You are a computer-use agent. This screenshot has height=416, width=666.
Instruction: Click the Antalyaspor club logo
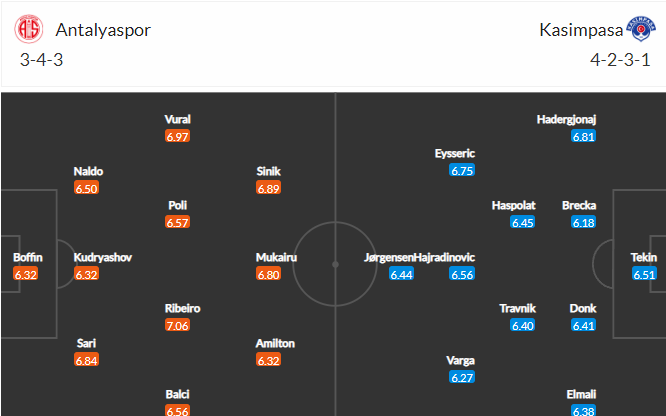point(29,29)
